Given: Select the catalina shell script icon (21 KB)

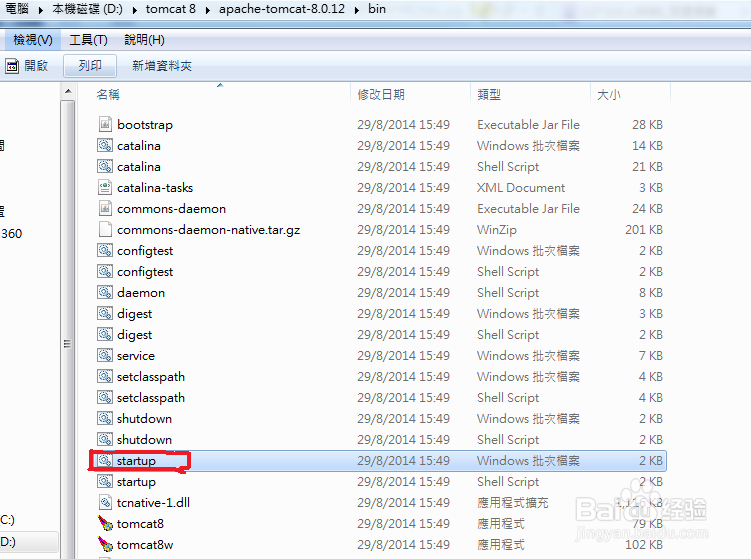Looking at the screenshot, I should 105,166.
